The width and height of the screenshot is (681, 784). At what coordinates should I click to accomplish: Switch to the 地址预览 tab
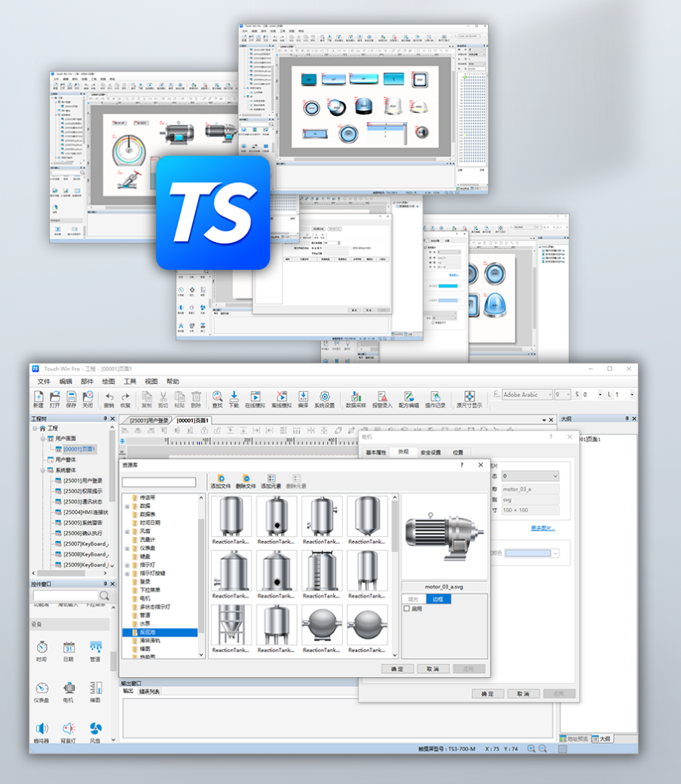[574, 739]
